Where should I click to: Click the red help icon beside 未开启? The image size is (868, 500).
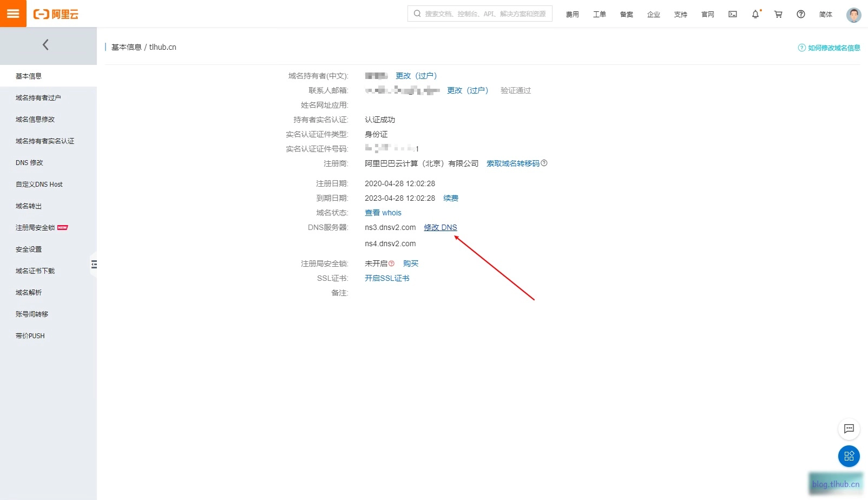[391, 264]
